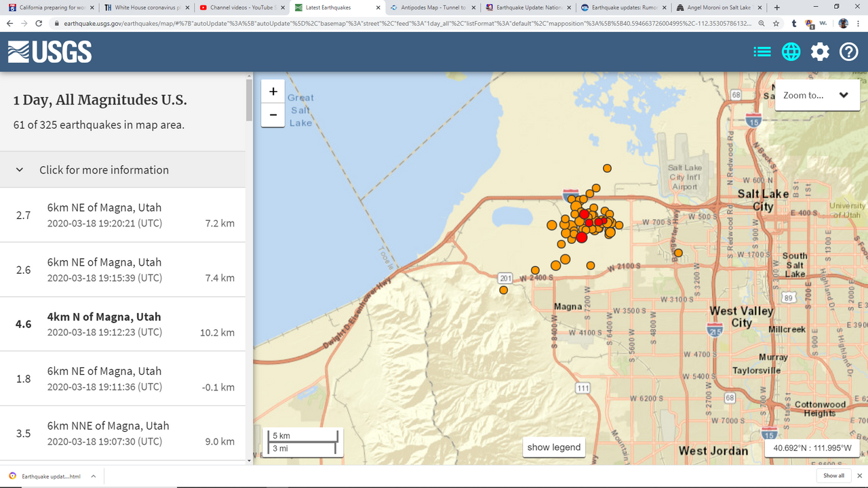Toggle the earthquake list view icon
The image size is (868, 488).
click(762, 52)
